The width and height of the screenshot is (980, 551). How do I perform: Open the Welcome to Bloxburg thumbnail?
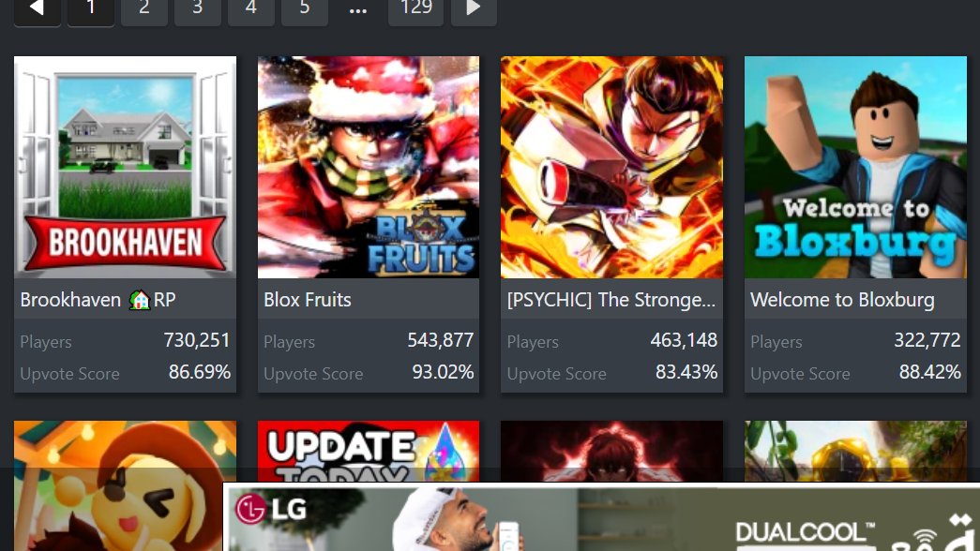(855, 168)
